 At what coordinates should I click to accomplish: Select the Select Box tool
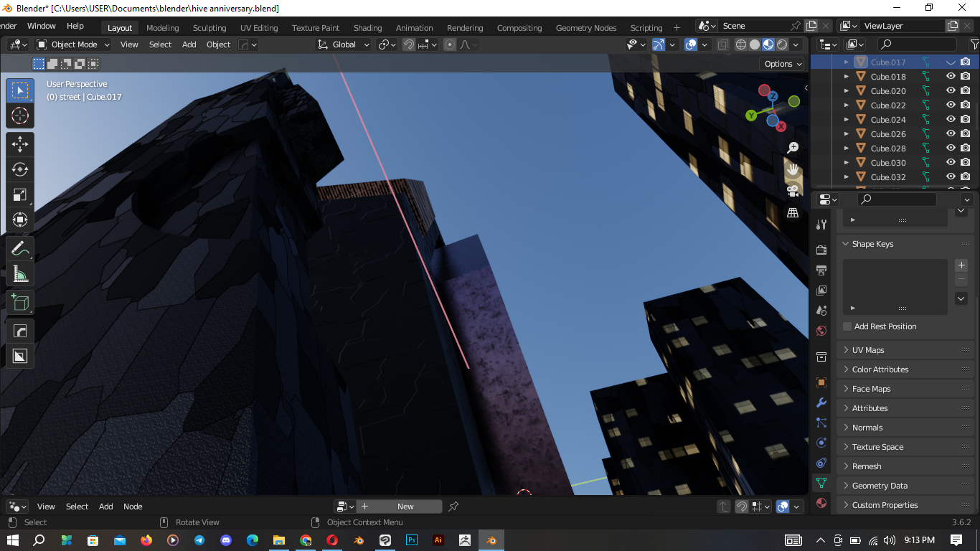pos(20,90)
